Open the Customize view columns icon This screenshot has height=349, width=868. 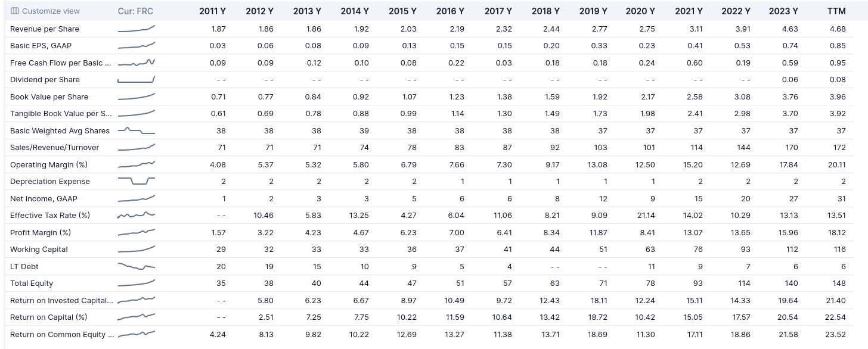(x=15, y=11)
